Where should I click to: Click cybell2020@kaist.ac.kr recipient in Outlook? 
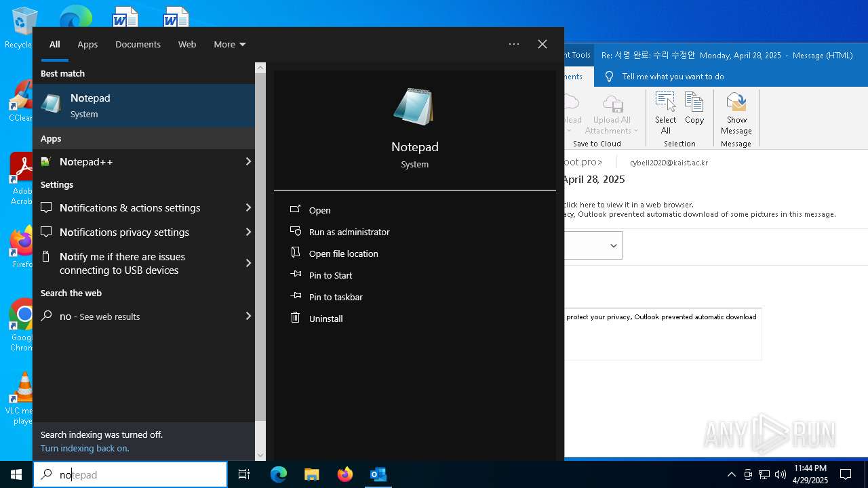click(669, 163)
